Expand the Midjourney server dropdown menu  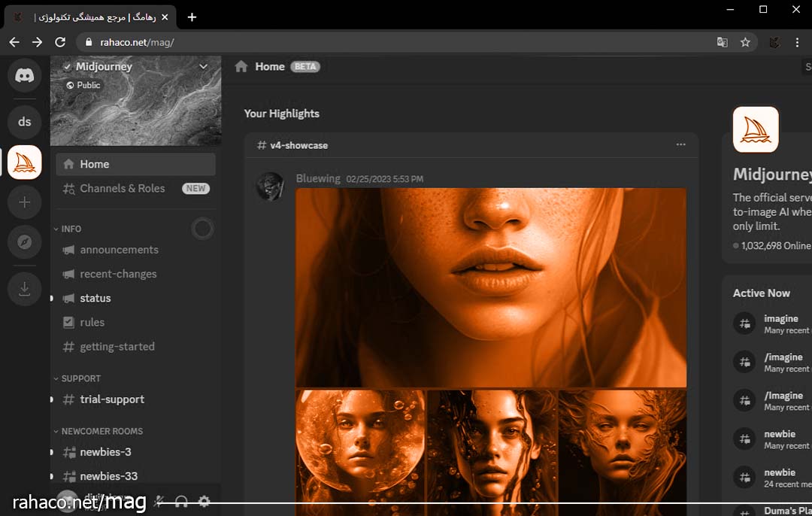click(x=203, y=67)
